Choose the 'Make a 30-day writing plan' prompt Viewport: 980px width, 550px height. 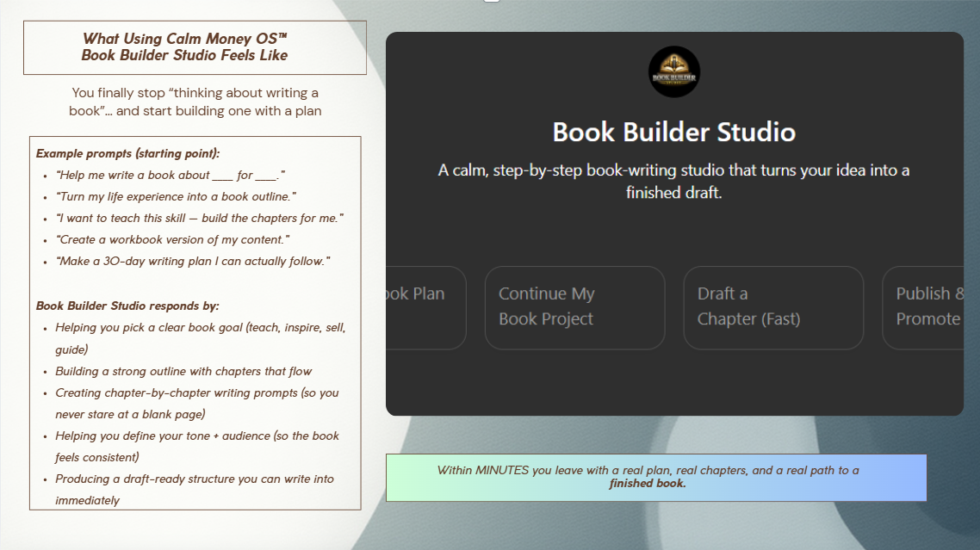193,261
